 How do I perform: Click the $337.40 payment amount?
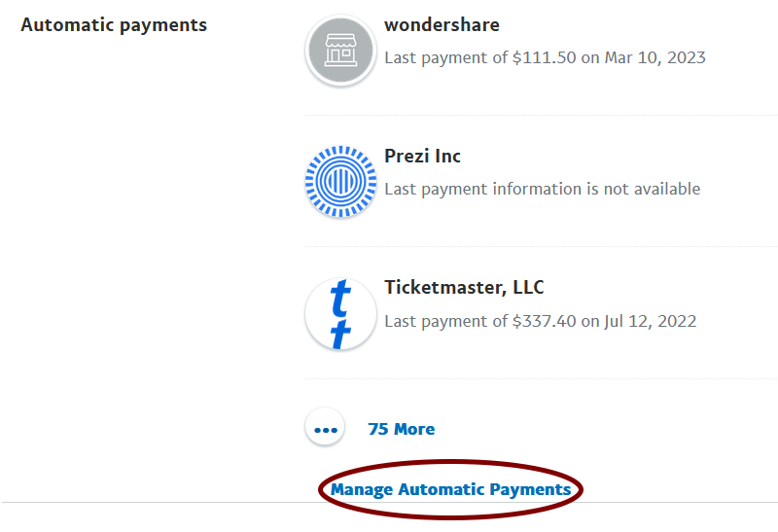point(546,321)
